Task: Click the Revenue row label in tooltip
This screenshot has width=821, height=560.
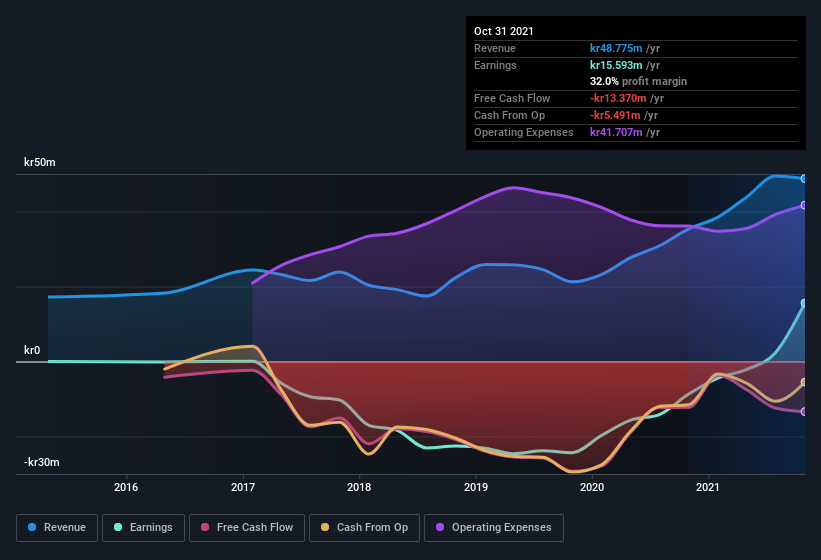Action: (x=495, y=48)
